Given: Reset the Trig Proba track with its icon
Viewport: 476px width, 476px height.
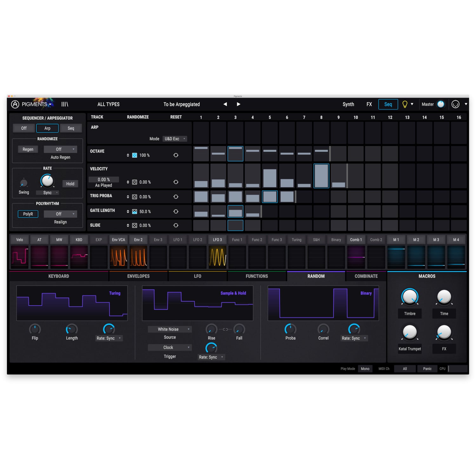Looking at the screenshot, I should click(x=176, y=197).
